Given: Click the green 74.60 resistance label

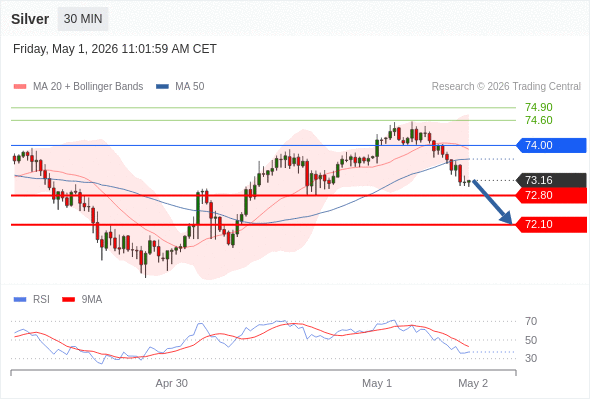Looking at the screenshot, I should [x=539, y=120].
